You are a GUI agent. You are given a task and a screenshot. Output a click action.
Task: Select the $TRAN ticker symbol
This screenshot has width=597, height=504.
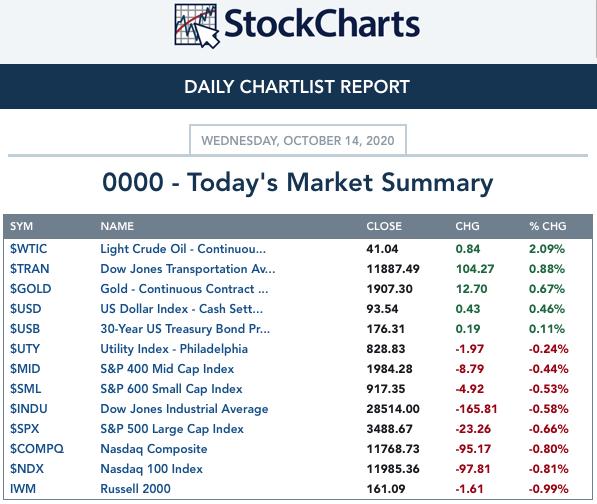tap(30, 269)
